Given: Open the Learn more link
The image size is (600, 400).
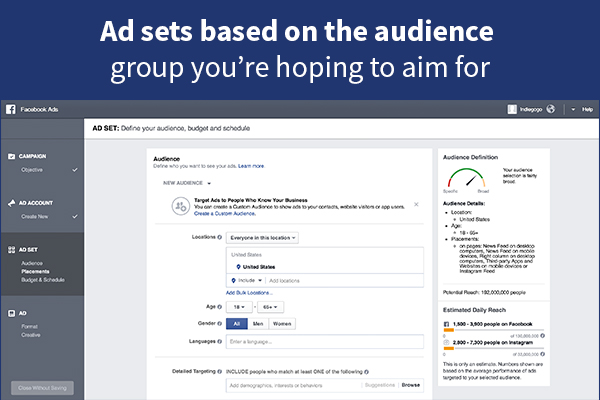Looking at the screenshot, I should [251, 166].
